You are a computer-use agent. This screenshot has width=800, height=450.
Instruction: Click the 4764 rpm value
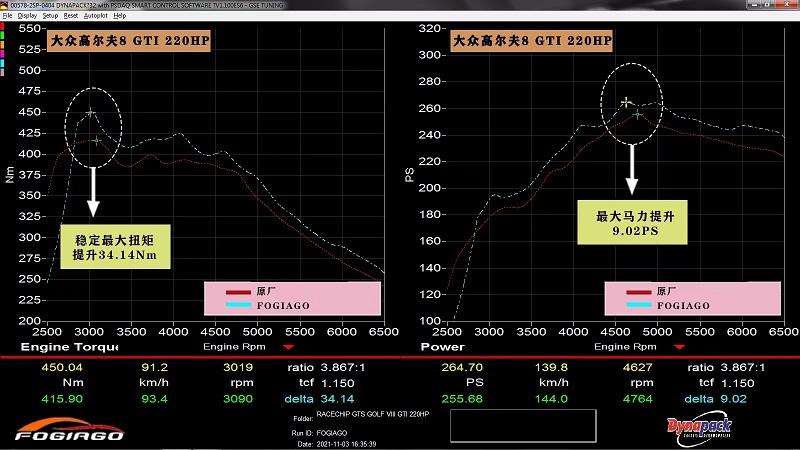tap(638, 399)
